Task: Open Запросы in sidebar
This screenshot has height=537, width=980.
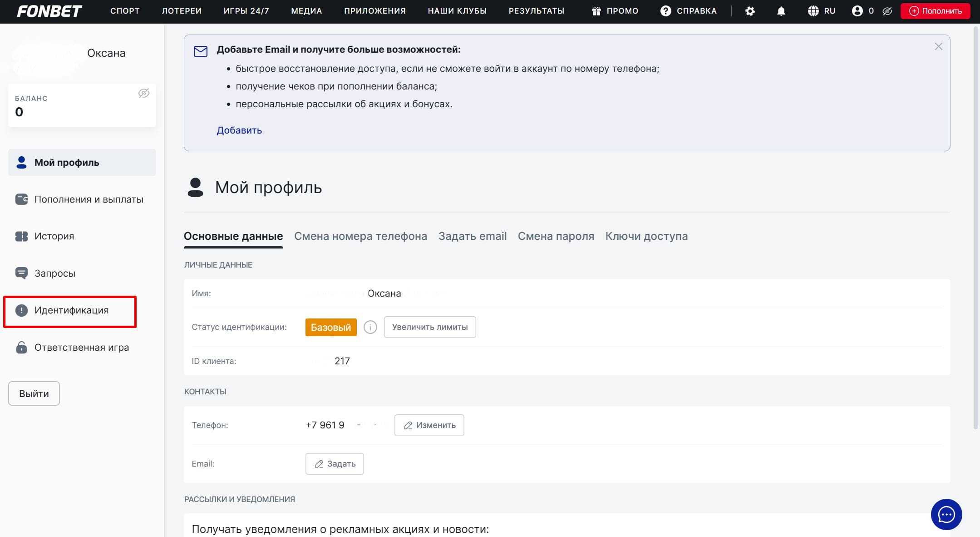Action: 82,273
